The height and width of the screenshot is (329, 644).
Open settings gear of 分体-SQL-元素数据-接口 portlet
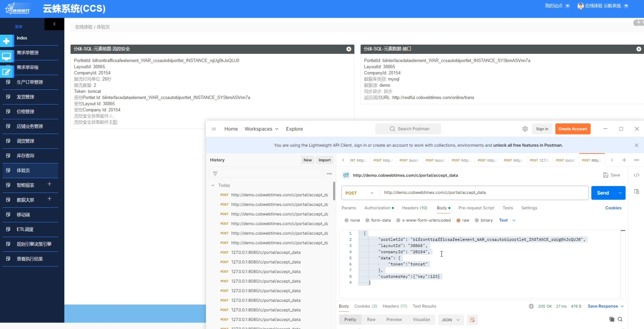point(639,49)
